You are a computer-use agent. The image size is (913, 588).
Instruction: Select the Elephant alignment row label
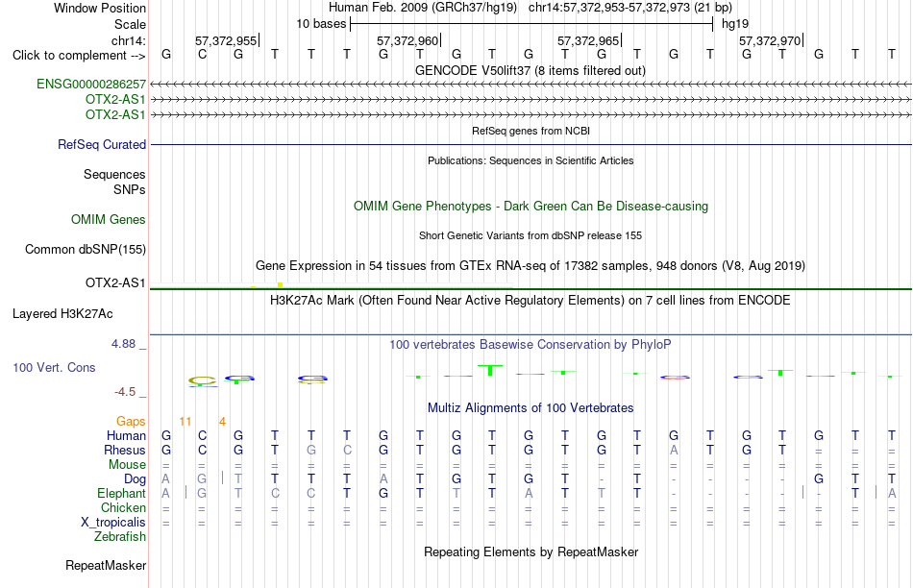tap(122, 494)
